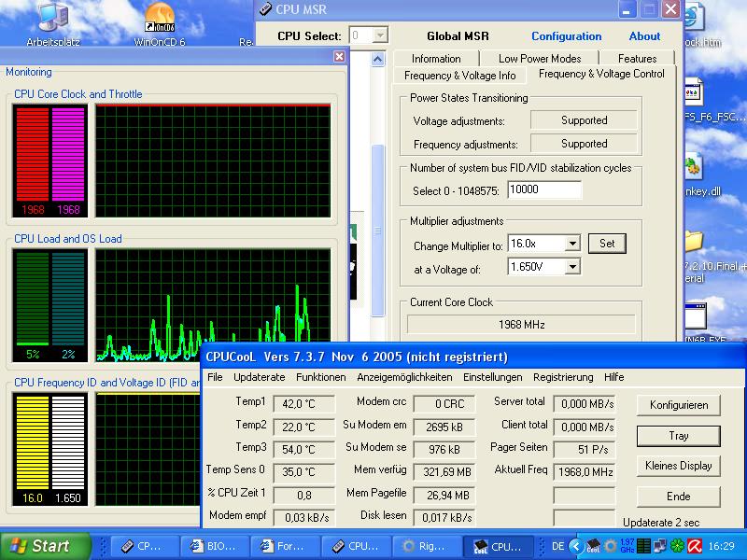Click the CPUCool icon in system tray
Screen dimensions: 747x560
[x=593, y=546]
